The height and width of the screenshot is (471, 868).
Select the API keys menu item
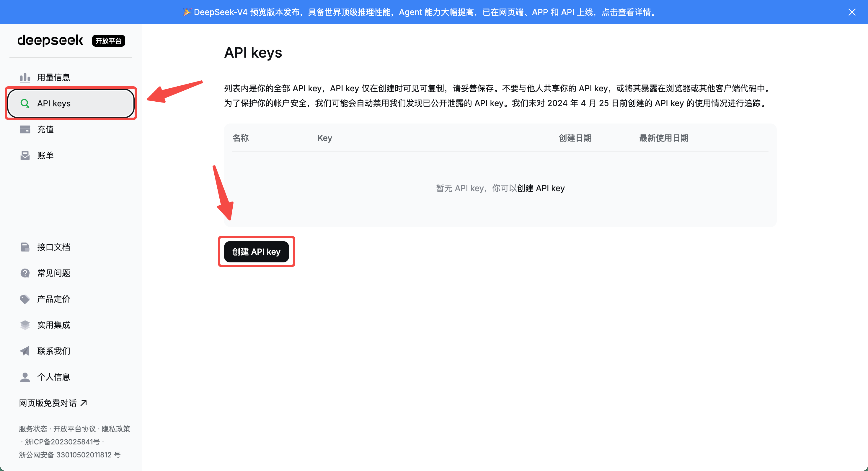[71, 103]
